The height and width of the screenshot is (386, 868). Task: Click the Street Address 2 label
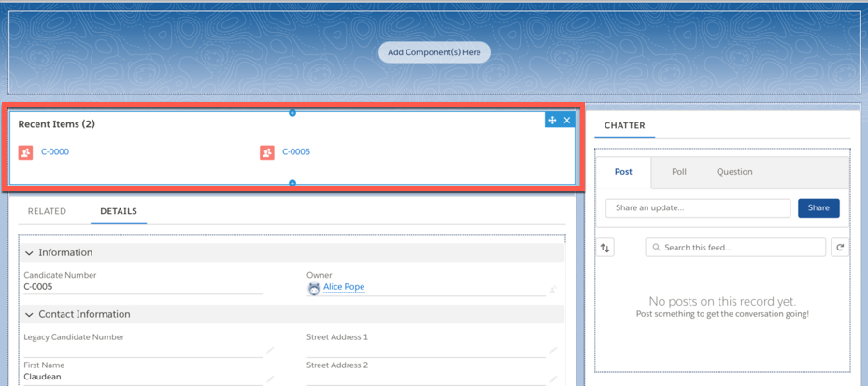pyautogui.click(x=337, y=365)
